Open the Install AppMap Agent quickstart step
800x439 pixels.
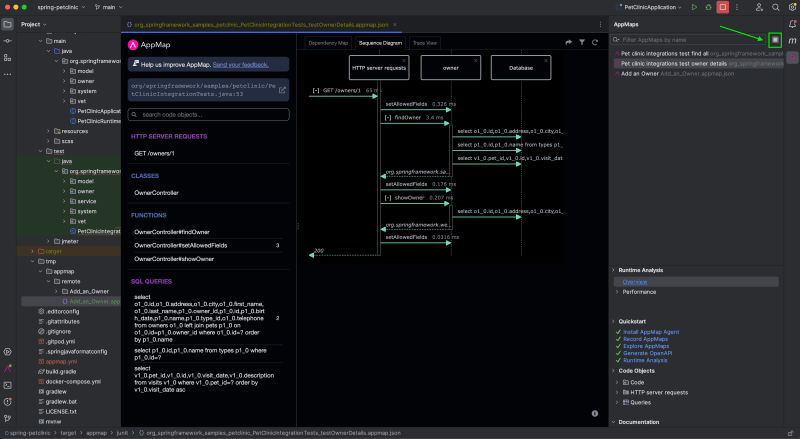[651, 332]
